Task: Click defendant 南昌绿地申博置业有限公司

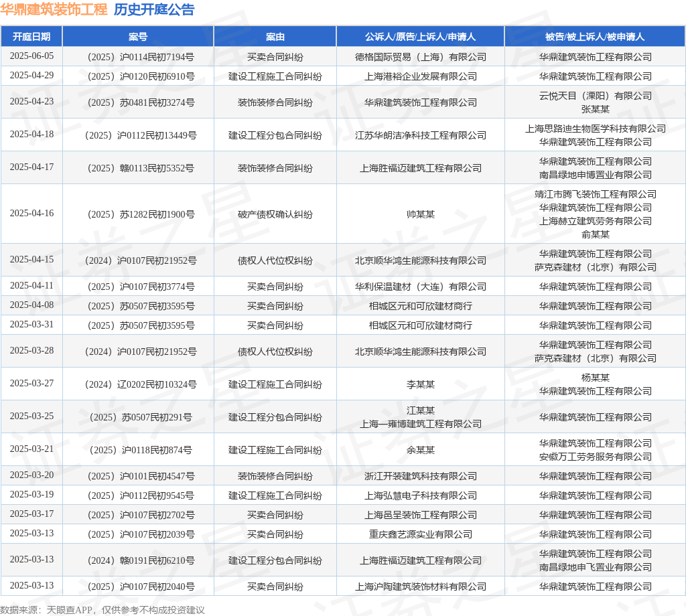Action: 595,175
